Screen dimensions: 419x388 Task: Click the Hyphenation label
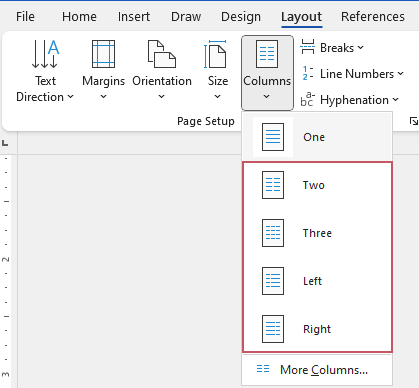[x=354, y=100]
